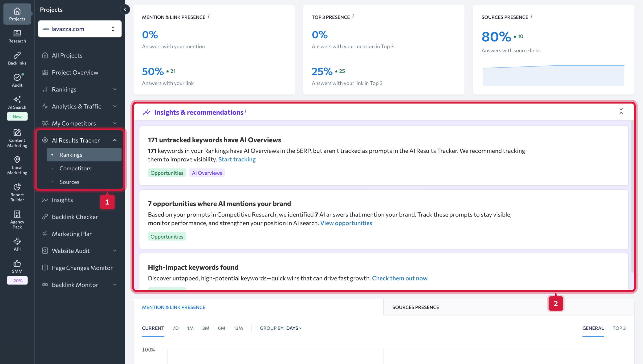Image resolution: width=643 pixels, height=364 pixels.
Task: Open the lavazza.com project selector
Action: tap(80, 29)
